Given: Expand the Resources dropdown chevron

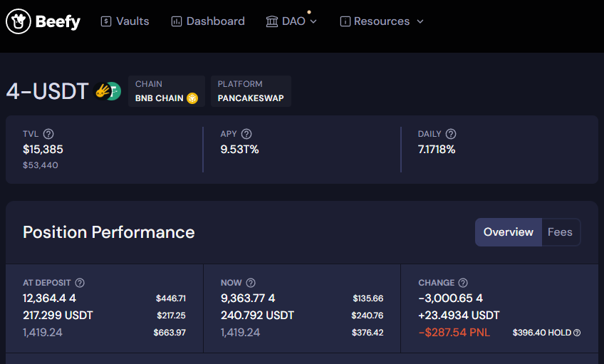Looking at the screenshot, I should pyautogui.click(x=420, y=21).
